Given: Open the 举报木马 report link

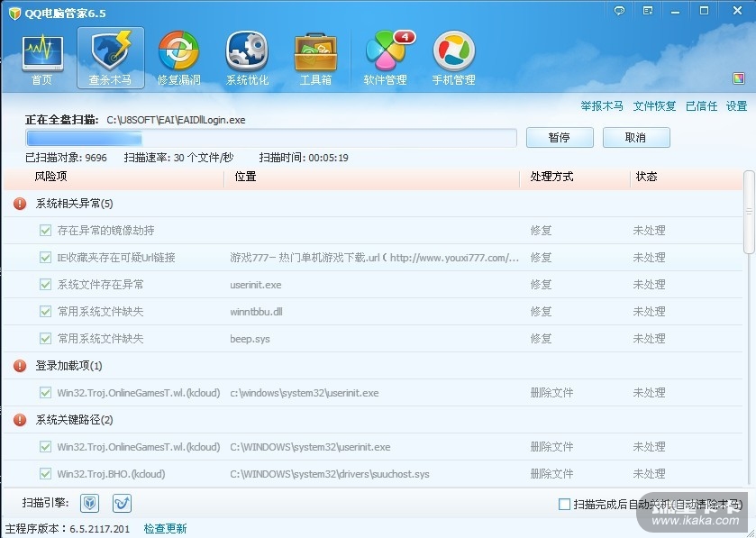Looking at the screenshot, I should (x=602, y=106).
